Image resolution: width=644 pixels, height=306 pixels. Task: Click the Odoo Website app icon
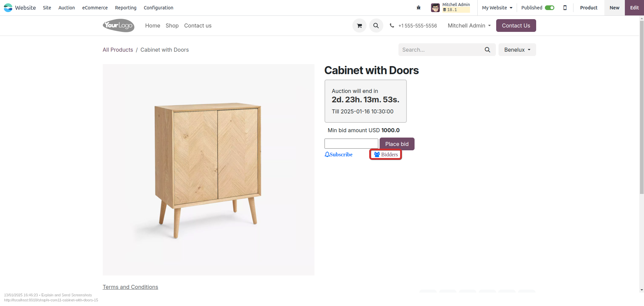tap(8, 8)
